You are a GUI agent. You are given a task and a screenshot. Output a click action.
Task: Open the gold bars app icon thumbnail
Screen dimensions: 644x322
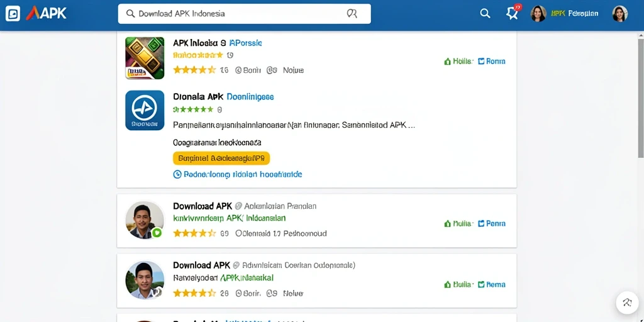click(145, 58)
